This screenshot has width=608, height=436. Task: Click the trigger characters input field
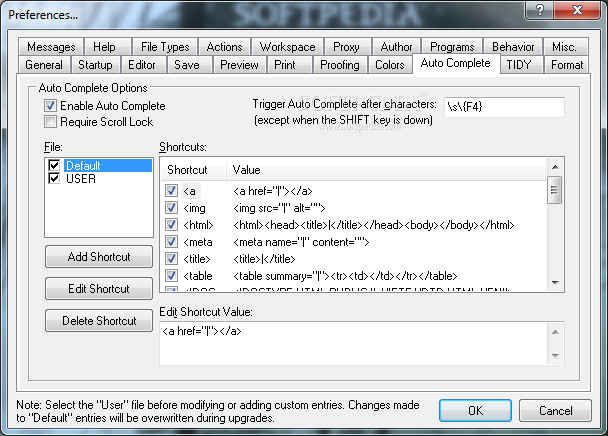[504, 107]
